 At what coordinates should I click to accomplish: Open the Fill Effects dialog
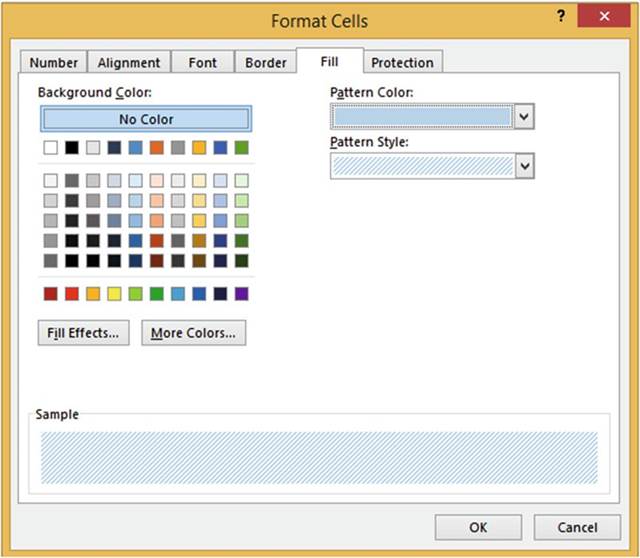[83, 333]
